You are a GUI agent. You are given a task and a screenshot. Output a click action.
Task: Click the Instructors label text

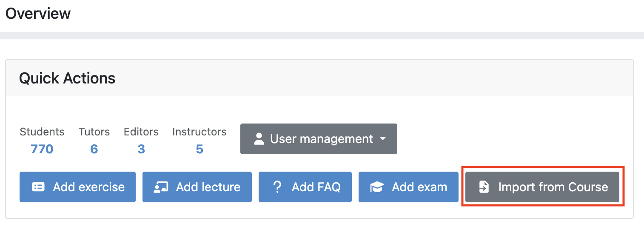(x=199, y=132)
